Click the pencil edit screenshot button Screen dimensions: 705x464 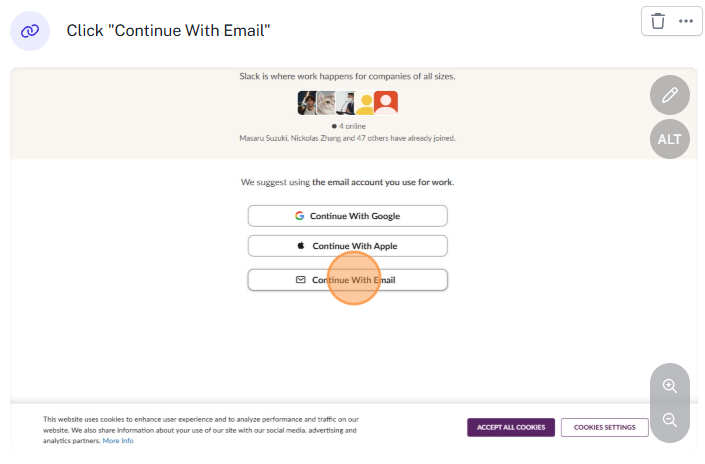[x=669, y=95]
